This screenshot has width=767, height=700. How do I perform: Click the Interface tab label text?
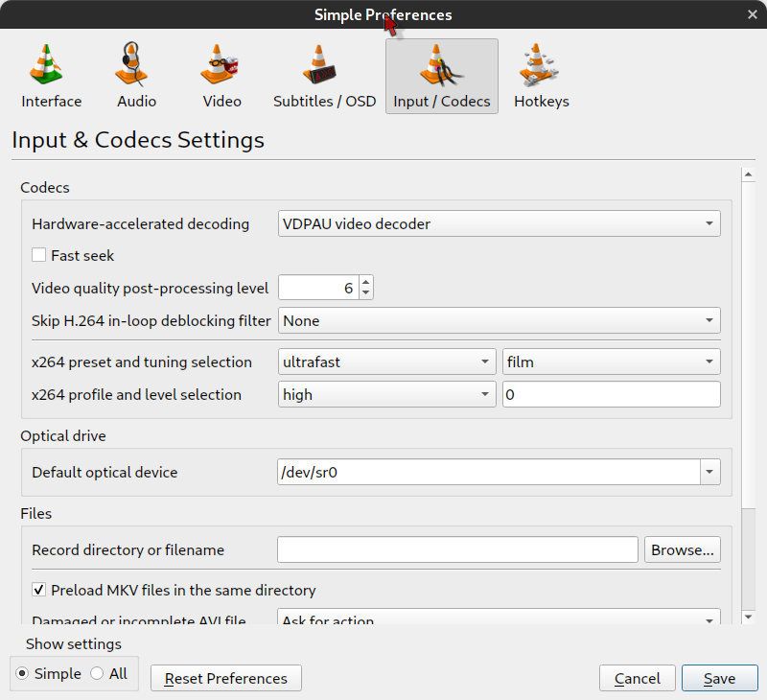click(x=52, y=102)
